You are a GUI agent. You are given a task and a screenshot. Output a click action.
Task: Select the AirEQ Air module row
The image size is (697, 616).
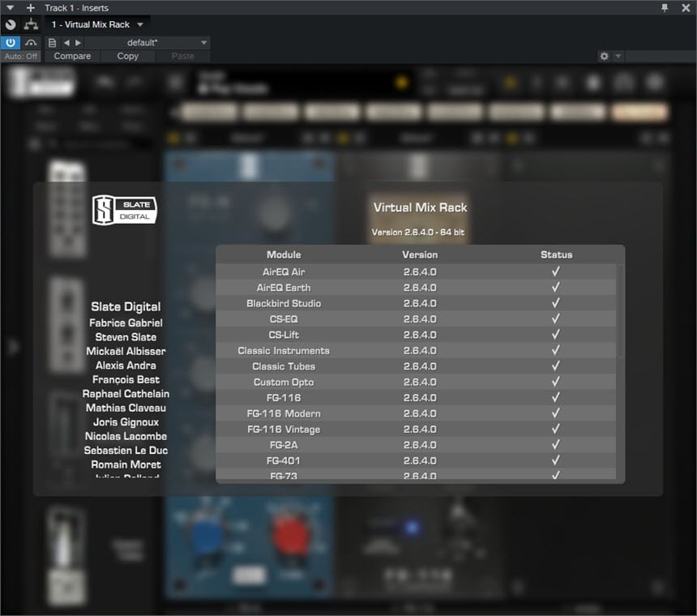click(x=416, y=272)
